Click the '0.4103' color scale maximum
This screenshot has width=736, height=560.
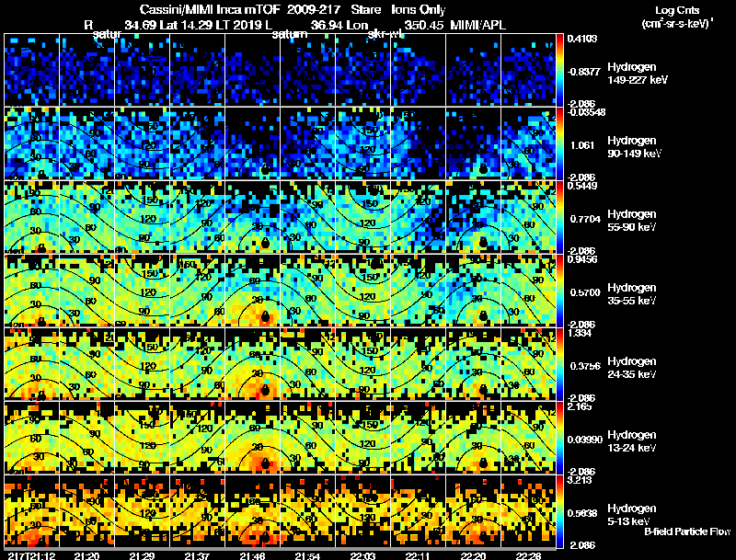582,39
